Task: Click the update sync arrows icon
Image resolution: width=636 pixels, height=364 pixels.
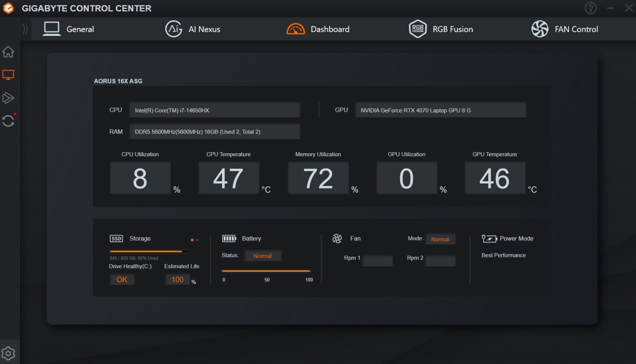Action: click(x=8, y=121)
